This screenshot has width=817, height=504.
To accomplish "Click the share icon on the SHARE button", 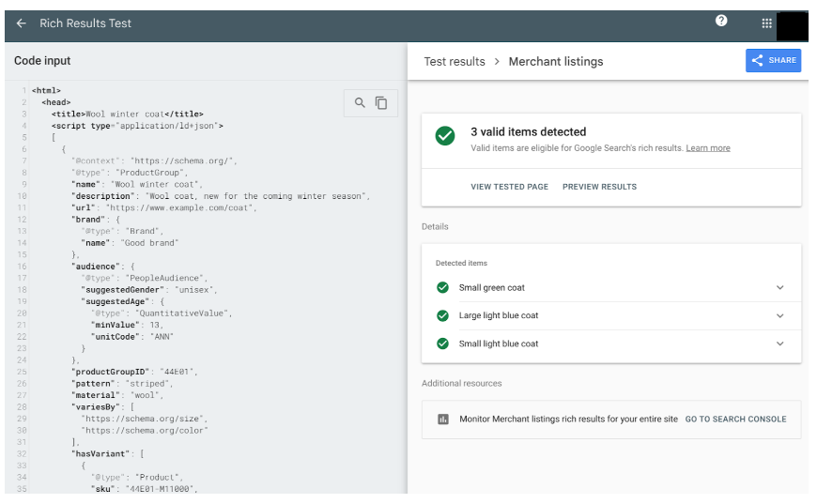I will coord(757,60).
